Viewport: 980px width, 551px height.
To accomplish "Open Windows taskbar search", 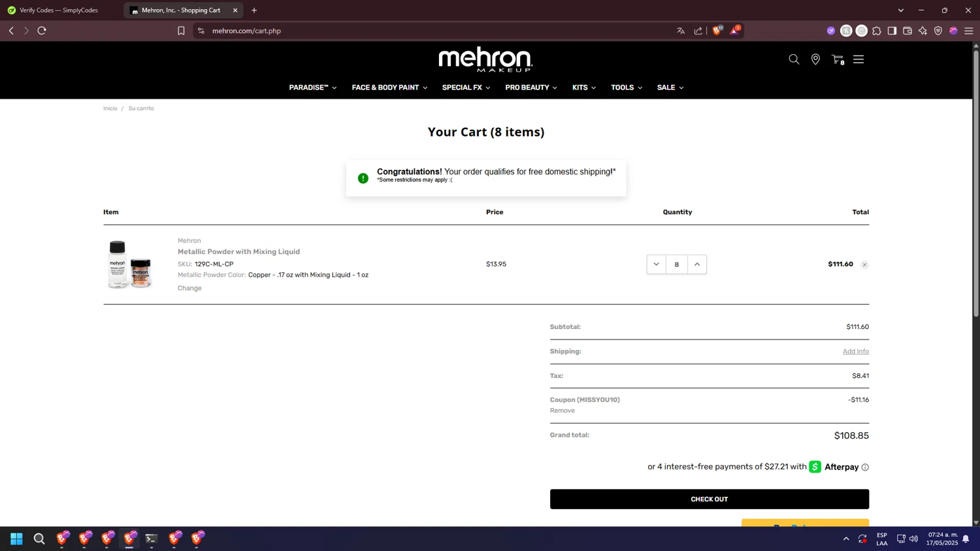I will pos(39,539).
